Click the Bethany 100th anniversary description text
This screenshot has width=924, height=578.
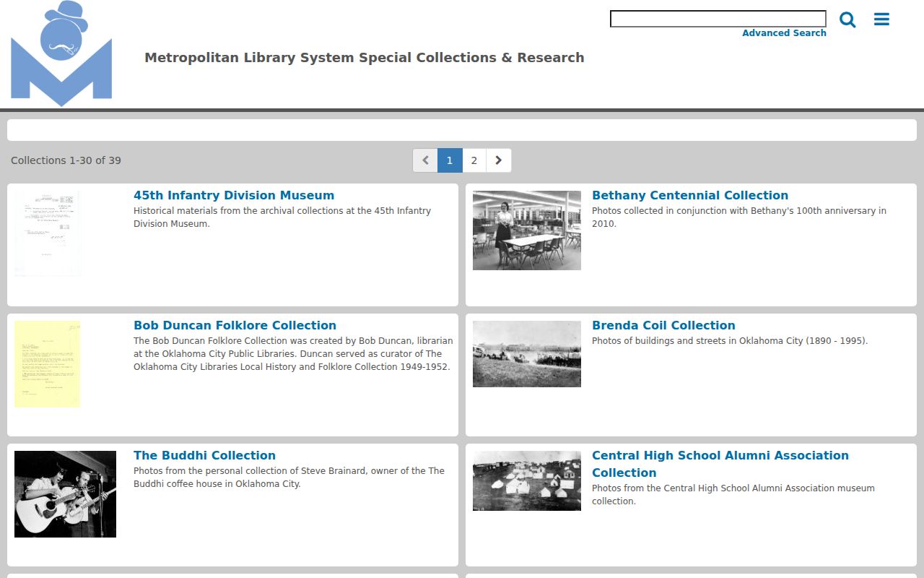[x=739, y=217]
